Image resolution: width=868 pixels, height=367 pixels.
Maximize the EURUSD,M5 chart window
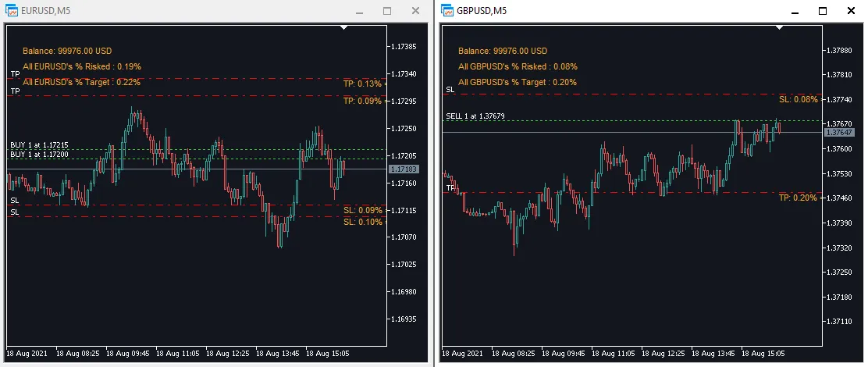coord(386,11)
